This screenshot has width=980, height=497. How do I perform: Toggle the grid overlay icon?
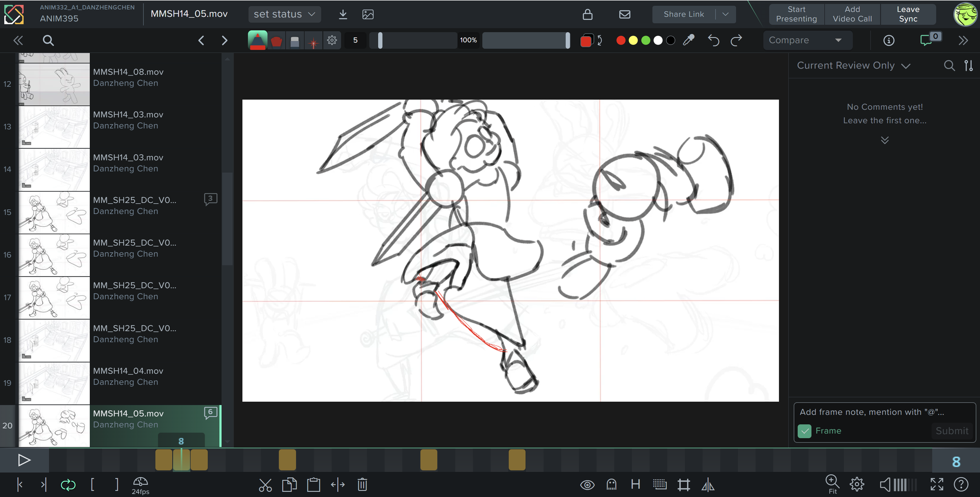click(x=660, y=485)
